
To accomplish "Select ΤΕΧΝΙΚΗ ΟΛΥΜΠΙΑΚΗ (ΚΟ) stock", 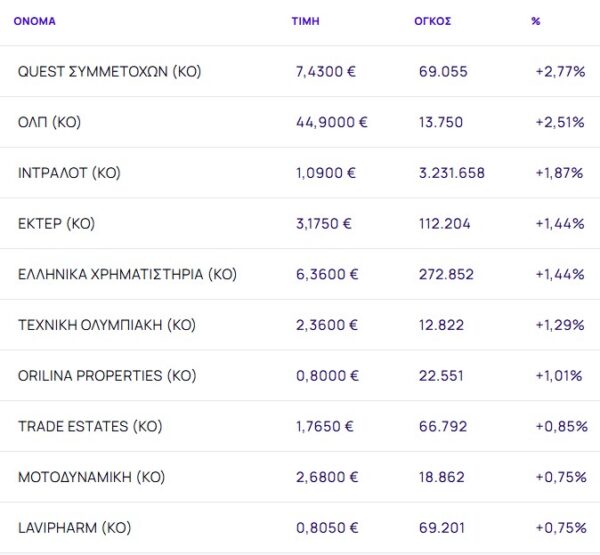I will pyautogui.click(x=106, y=325).
